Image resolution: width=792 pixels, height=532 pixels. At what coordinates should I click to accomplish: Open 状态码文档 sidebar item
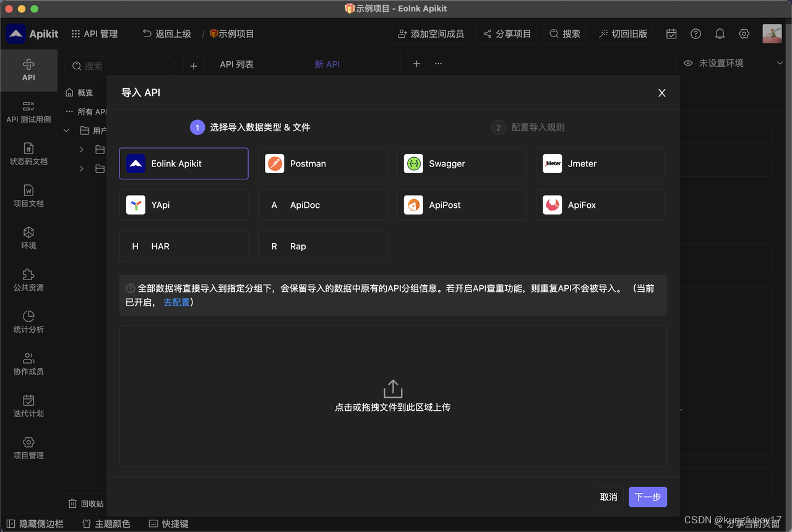(x=28, y=154)
